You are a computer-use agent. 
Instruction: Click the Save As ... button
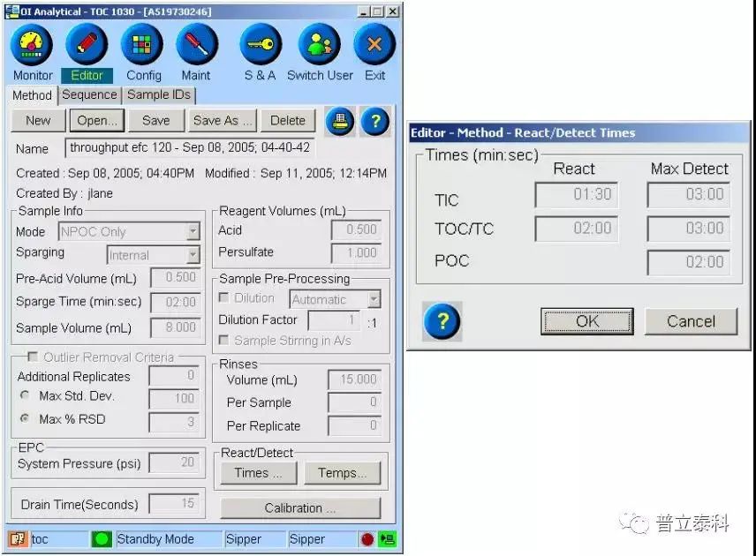click(x=223, y=120)
